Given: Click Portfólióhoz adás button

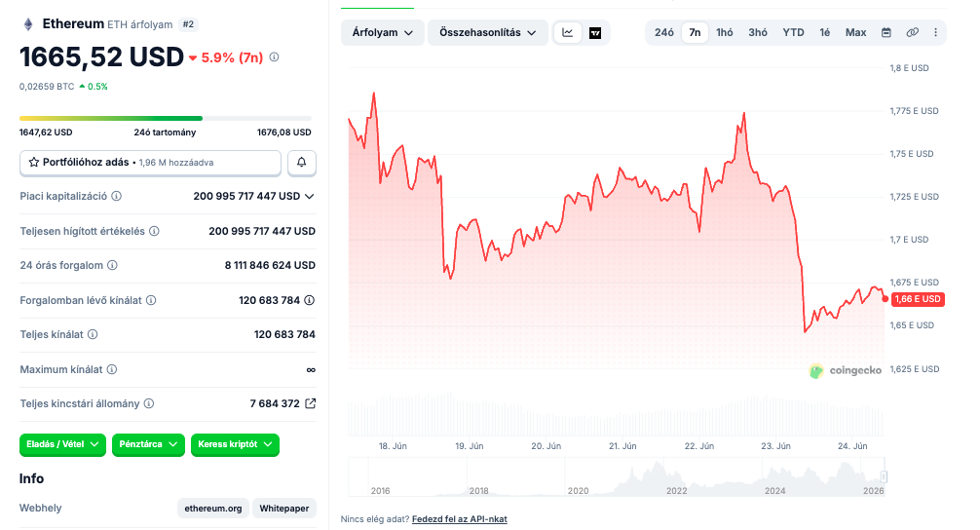Looking at the screenshot, I should coord(150,163).
